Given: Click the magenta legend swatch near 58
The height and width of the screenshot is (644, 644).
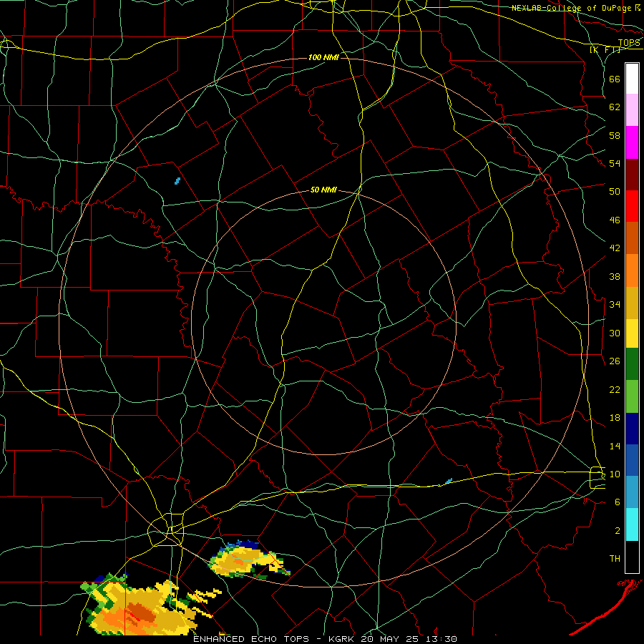Looking at the screenshot, I should tap(632, 142).
